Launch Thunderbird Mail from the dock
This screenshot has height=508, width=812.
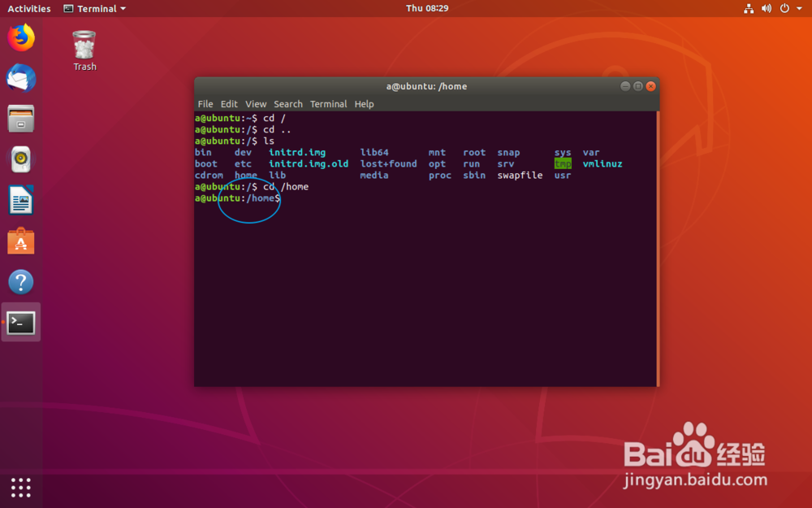click(21, 78)
